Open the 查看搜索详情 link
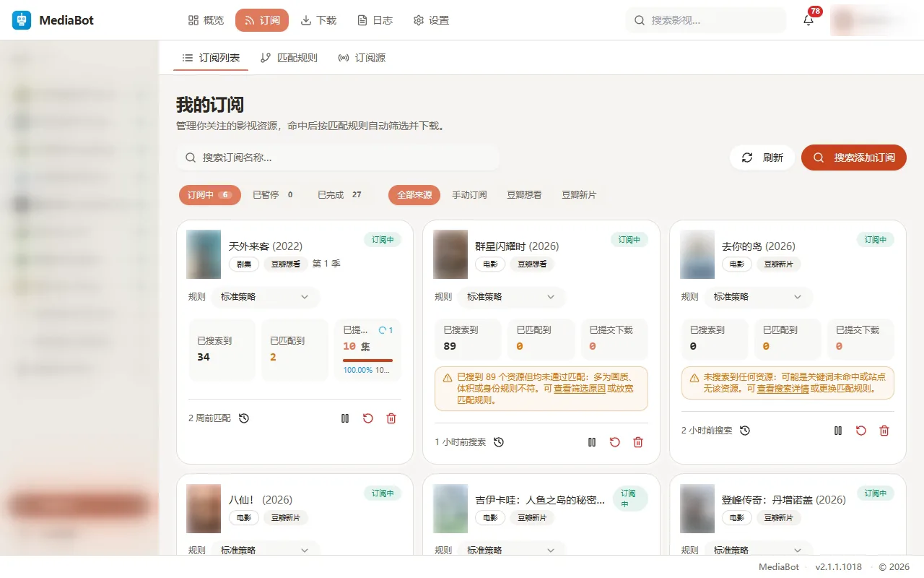Image resolution: width=924 pixels, height=578 pixels. coord(783,389)
